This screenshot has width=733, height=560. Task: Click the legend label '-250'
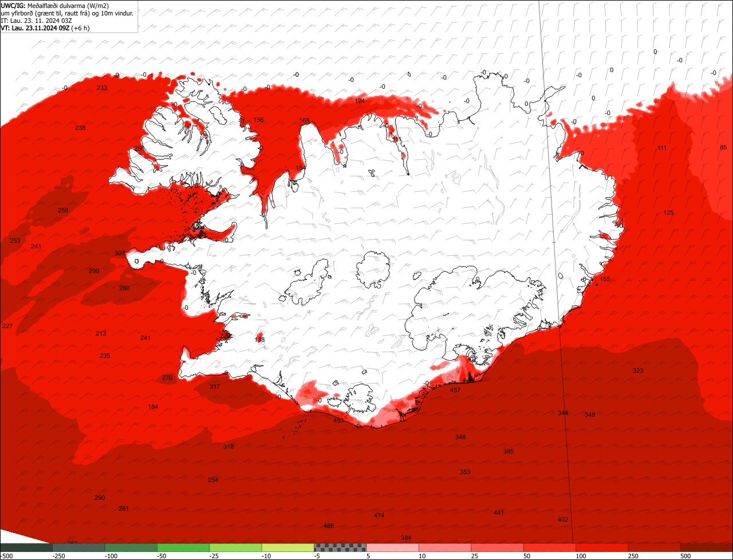click(58, 556)
